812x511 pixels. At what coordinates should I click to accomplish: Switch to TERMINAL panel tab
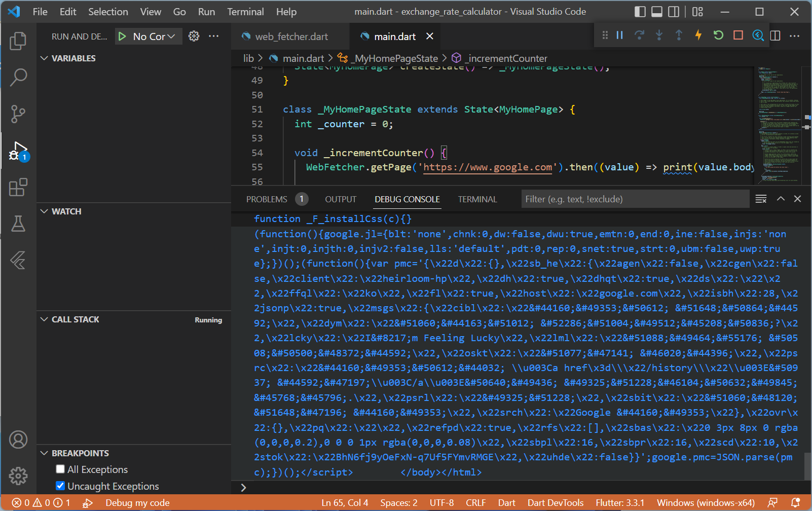477,199
